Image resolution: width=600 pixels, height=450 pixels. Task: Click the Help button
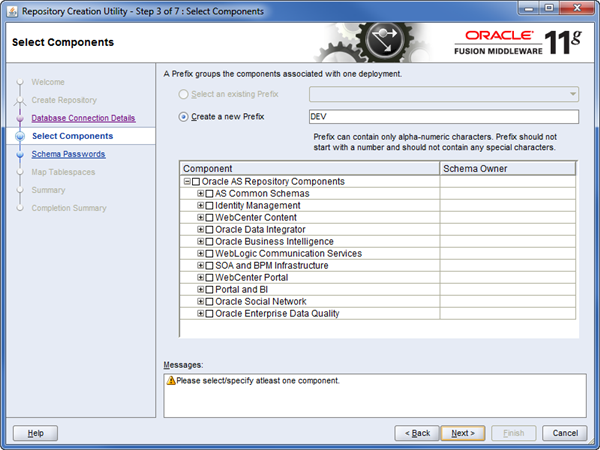tap(35, 433)
